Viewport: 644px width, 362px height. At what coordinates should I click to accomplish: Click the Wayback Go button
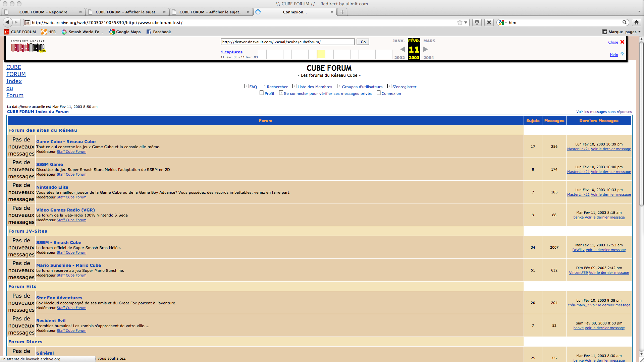point(363,42)
